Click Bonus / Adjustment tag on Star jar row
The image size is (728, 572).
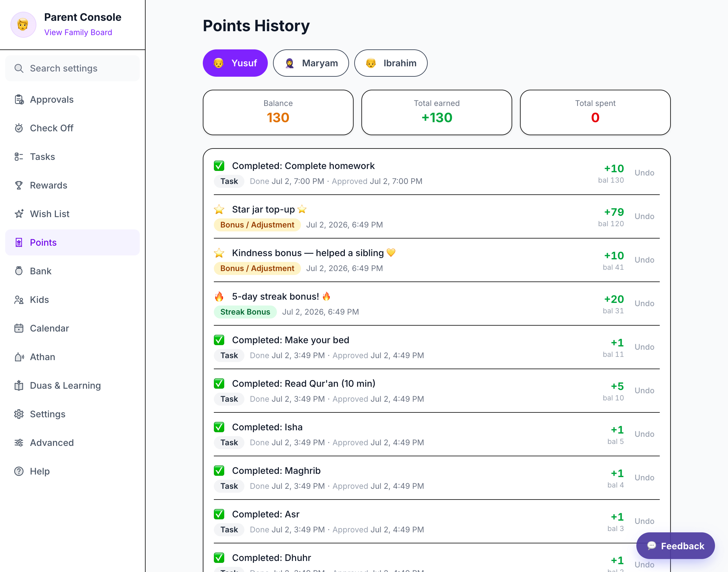pos(257,225)
